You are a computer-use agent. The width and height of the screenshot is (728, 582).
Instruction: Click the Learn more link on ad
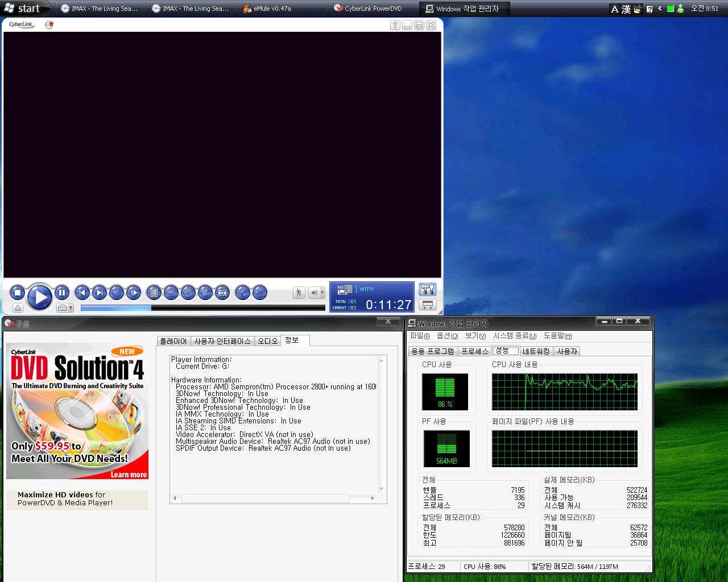coord(129,475)
